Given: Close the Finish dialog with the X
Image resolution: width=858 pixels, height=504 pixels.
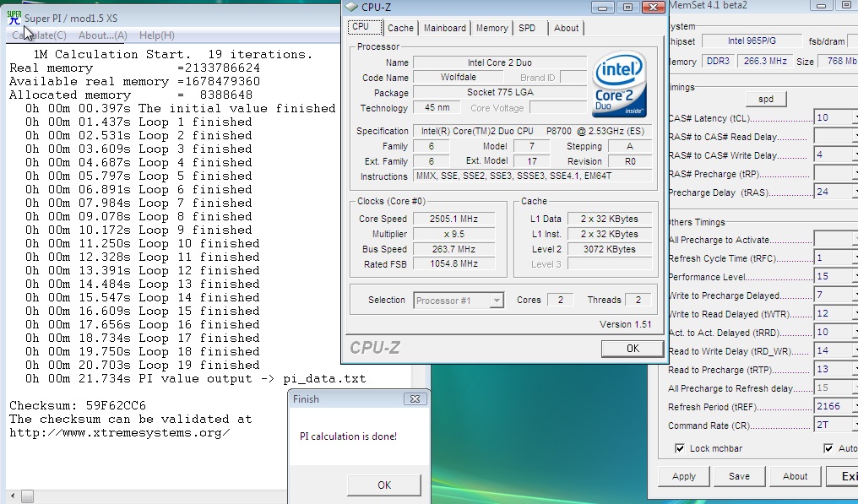Looking at the screenshot, I should 415,399.
